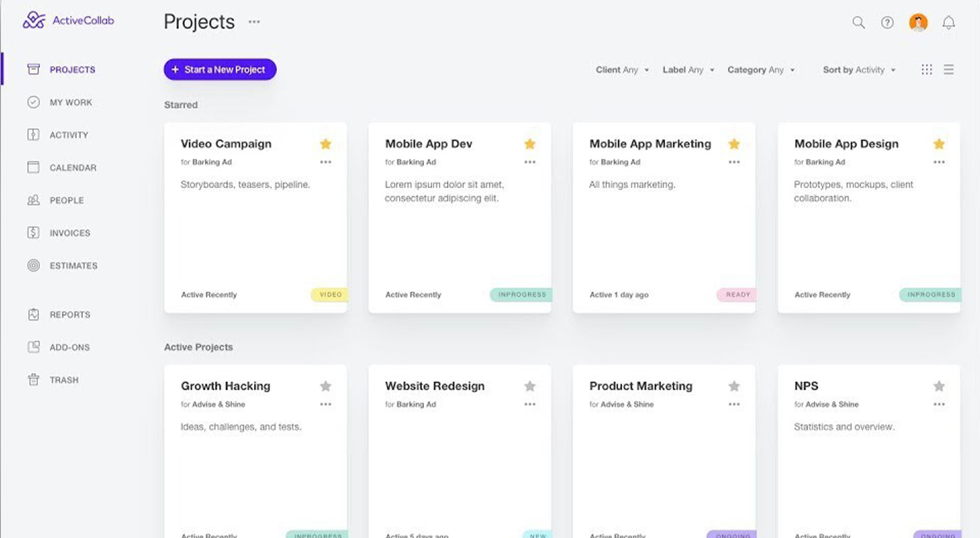Click the INPROGRESS label on Mobile App Dev

[x=521, y=294]
